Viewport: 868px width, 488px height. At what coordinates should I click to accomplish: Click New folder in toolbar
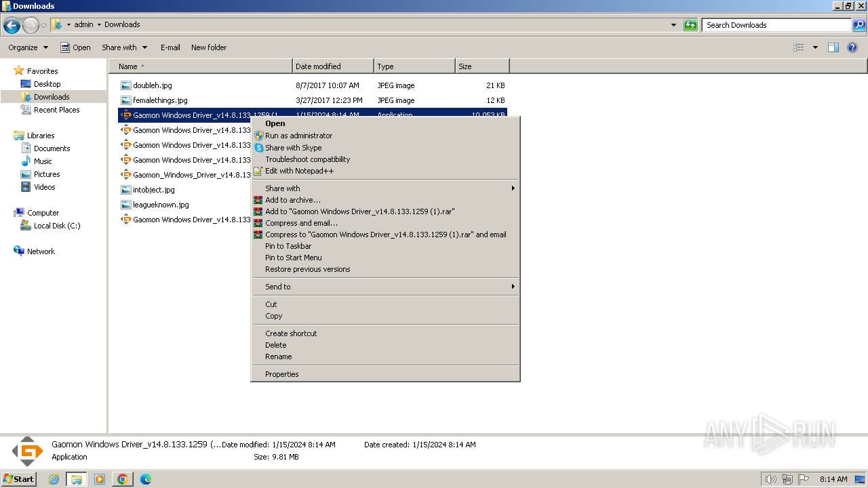click(x=209, y=47)
